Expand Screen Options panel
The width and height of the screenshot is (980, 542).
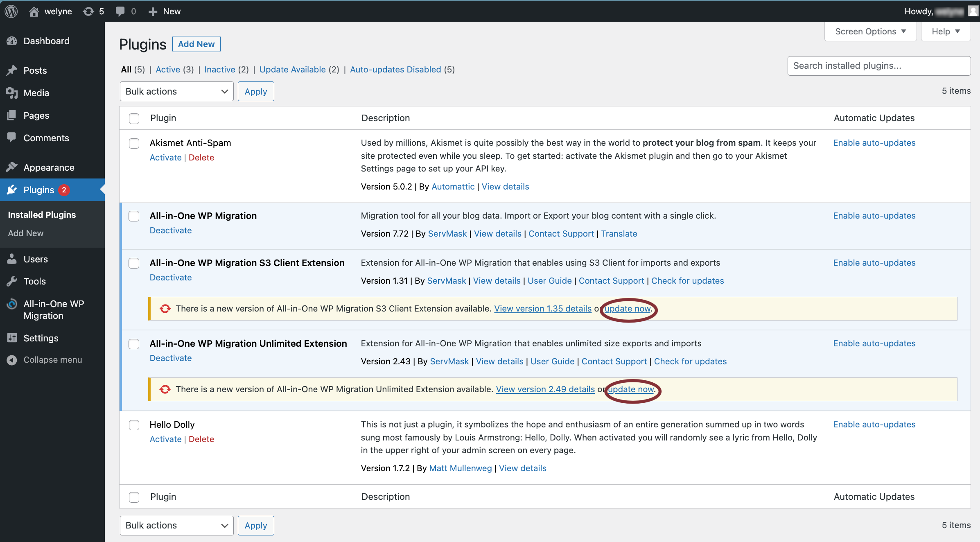(x=870, y=32)
